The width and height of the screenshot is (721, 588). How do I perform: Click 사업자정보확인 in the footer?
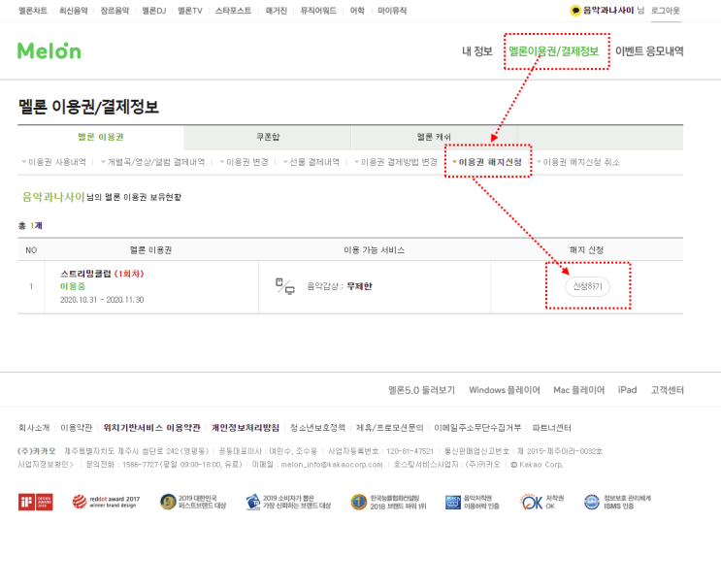tap(46, 465)
